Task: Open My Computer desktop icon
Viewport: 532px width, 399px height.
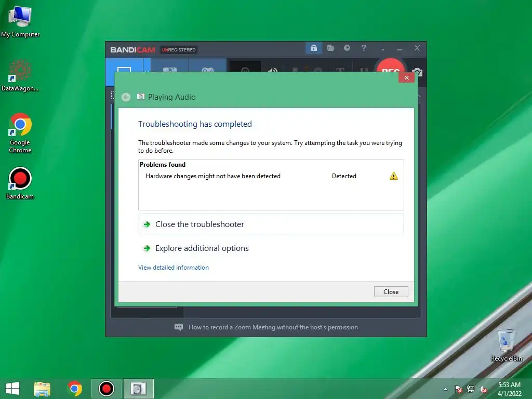Action: [x=20, y=21]
